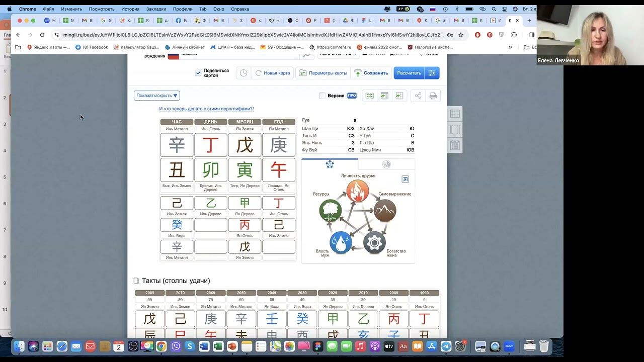The width and height of the screenshot is (644, 362).
Task: Open Excel from the dock
Action: click(x=218, y=346)
